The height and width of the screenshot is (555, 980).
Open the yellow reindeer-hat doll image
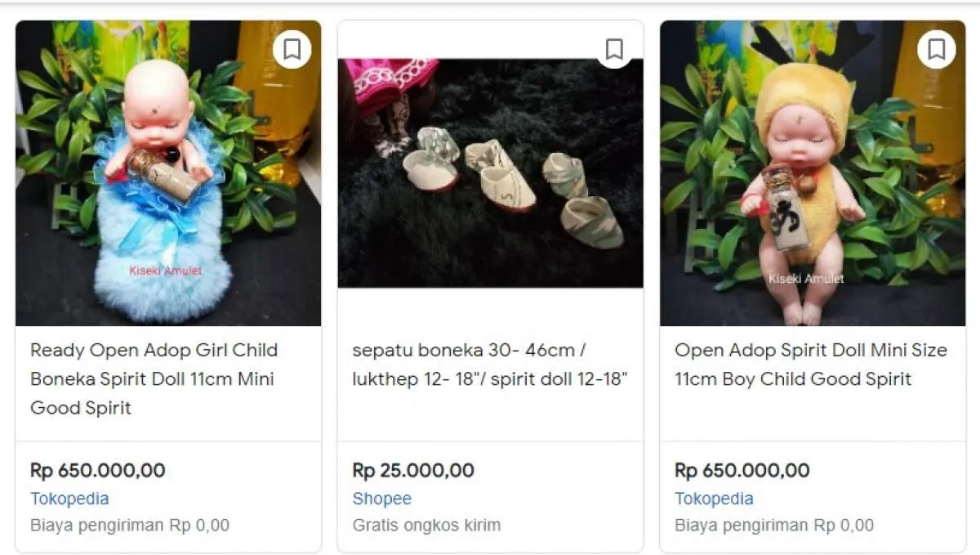813,173
